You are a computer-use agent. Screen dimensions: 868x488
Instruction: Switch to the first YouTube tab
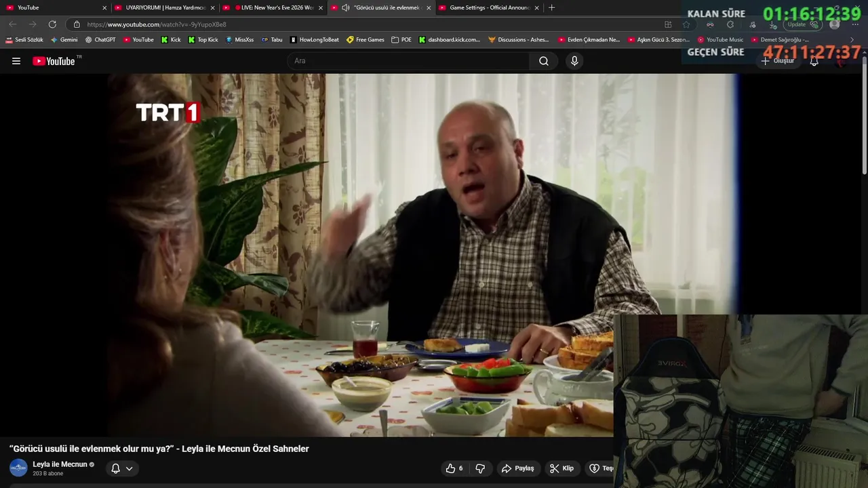(56, 7)
